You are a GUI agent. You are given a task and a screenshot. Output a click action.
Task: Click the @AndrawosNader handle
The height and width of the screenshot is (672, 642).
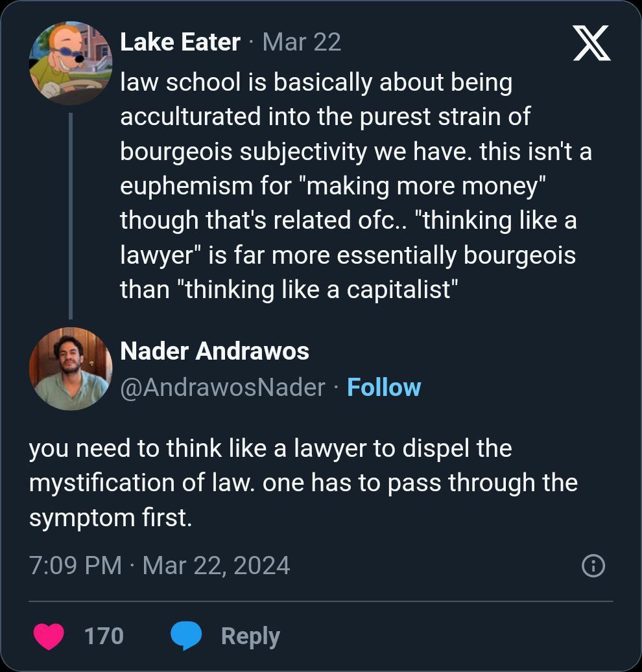[x=222, y=388]
